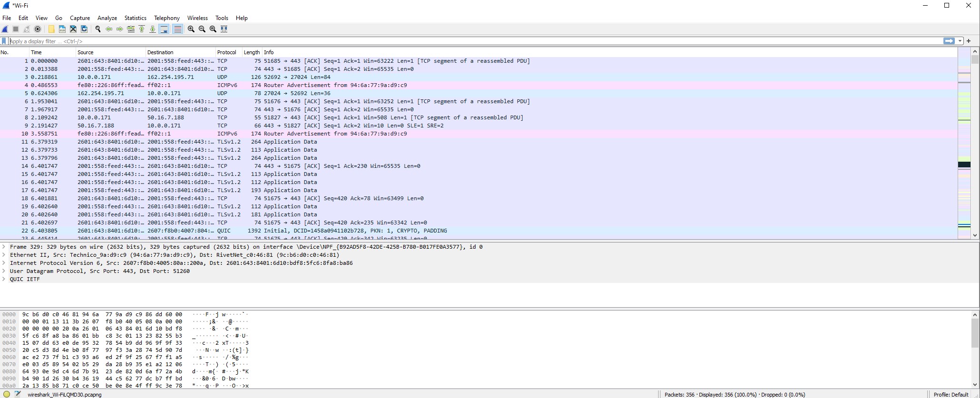980x398 pixels.
Task: Sort by the Info column header
Action: pos(610,52)
